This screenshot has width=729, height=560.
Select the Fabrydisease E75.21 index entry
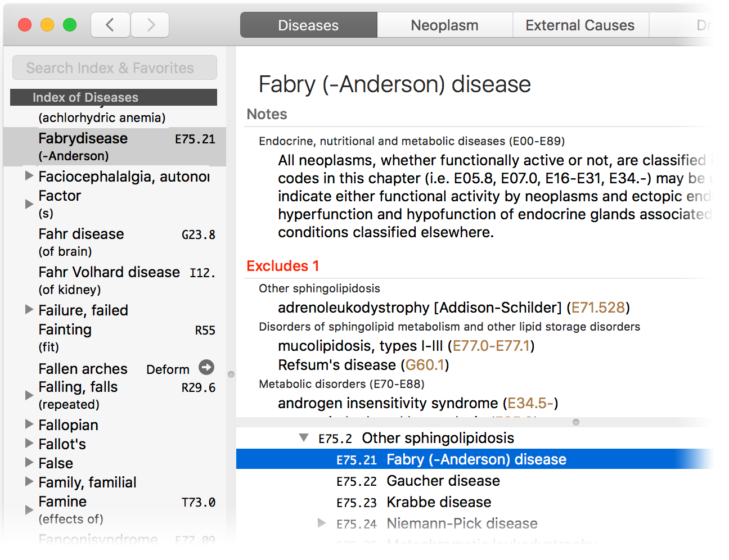click(115, 146)
